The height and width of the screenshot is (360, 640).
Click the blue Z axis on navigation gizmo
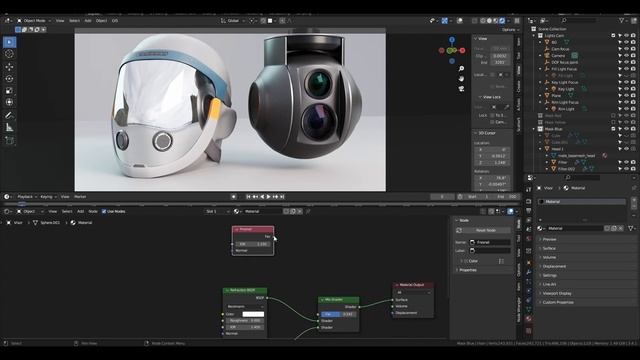pyautogui.click(x=452, y=40)
